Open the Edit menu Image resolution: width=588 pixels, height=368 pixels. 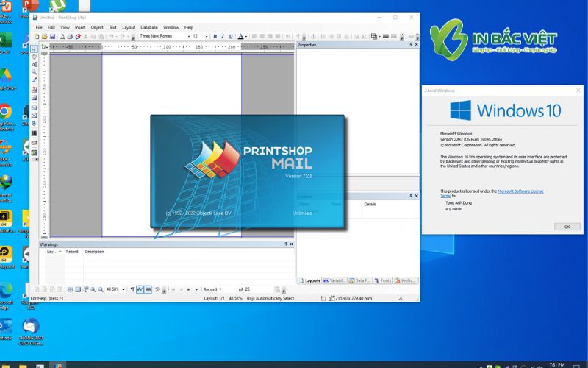click(x=51, y=27)
